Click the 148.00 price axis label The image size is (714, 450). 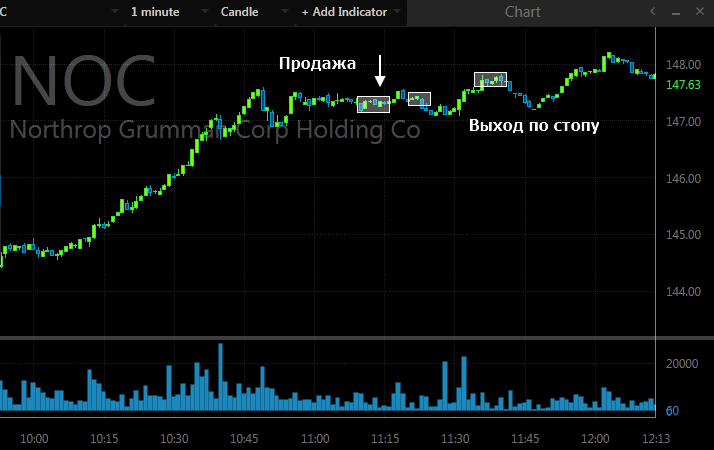pyautogui.click(x=683, y=65)
